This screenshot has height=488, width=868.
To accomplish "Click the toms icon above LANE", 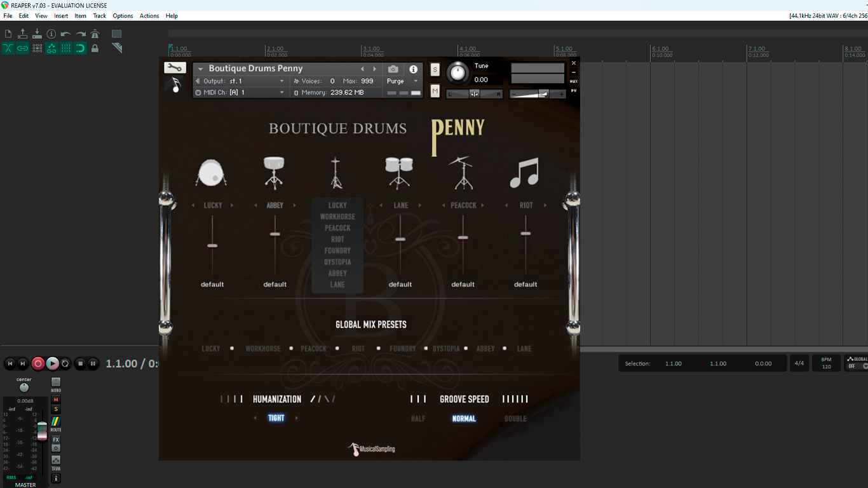I will click(x=399, y=173).
